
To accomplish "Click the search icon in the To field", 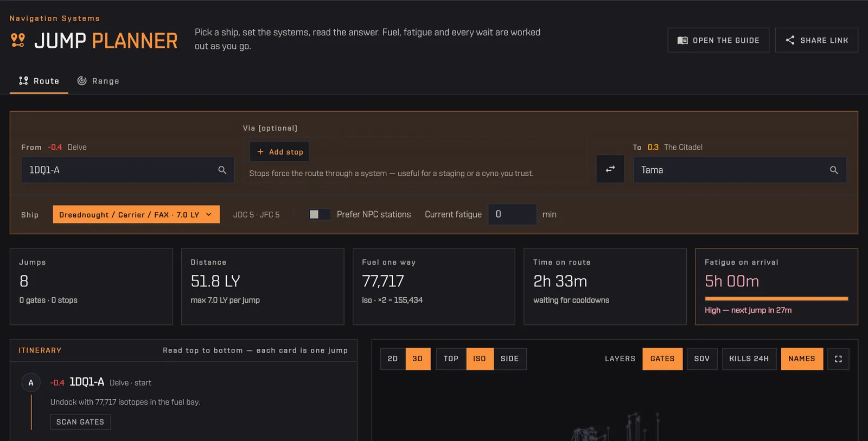I will click(x=834, y=170).
